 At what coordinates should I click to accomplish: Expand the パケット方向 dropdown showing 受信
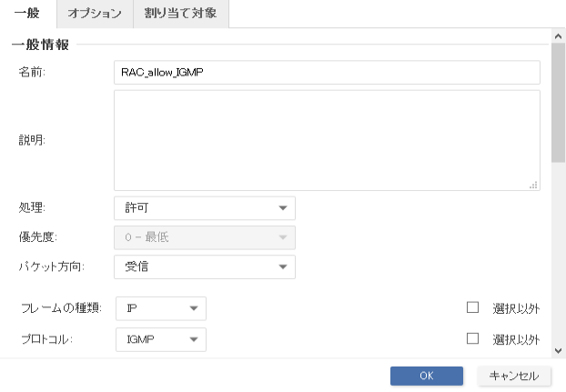click(x=205, y=266)
